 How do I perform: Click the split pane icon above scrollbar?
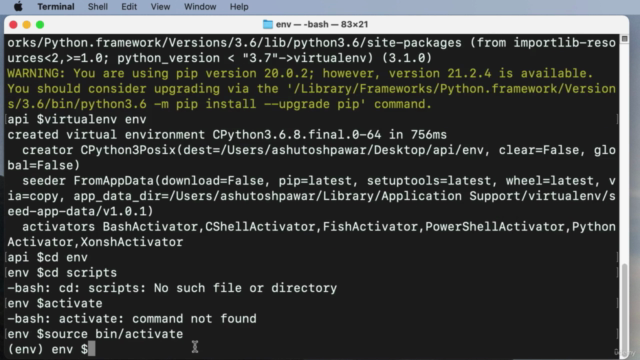click(624, 39)
